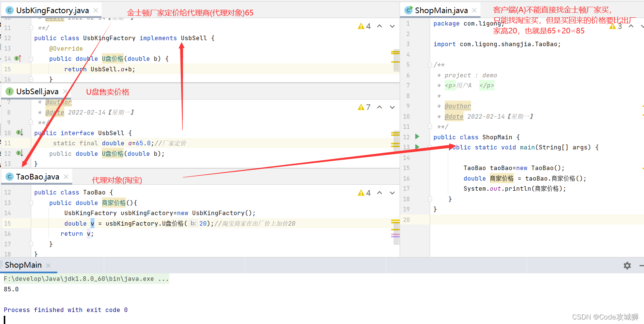Go to previous problem in TaoBao editor
The width and height of the screenshot is (644, 324).
[x=380, y=193]
